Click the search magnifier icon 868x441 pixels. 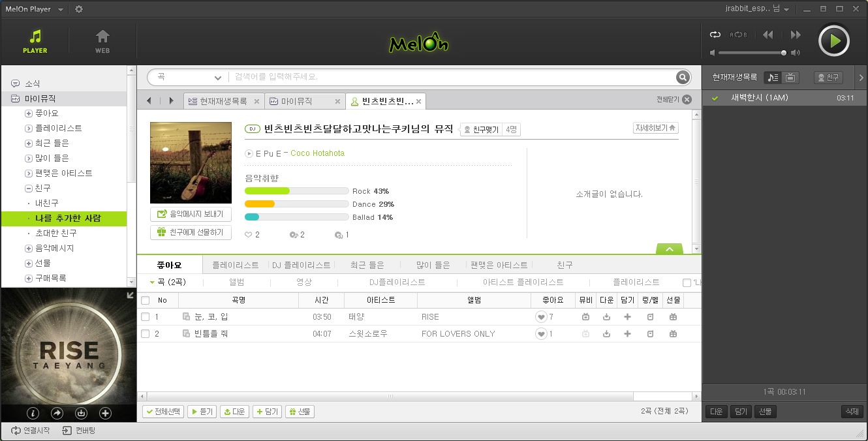(x=683, y=78)
